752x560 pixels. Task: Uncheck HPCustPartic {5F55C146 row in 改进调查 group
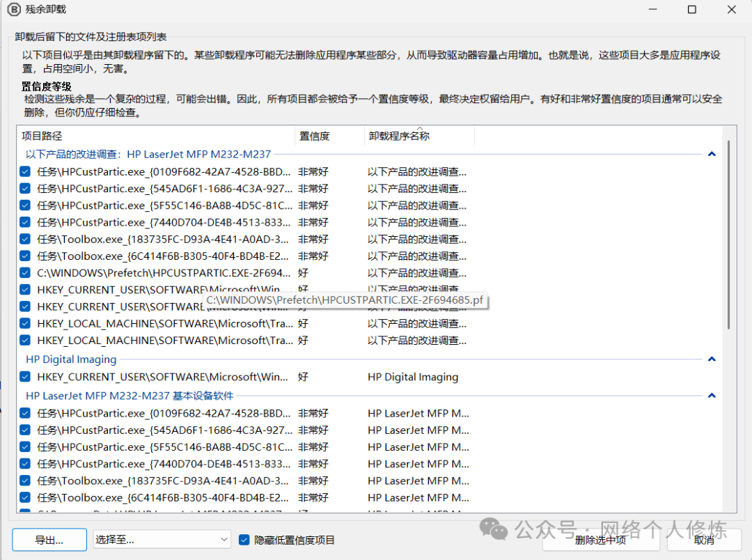click(26, 205)
